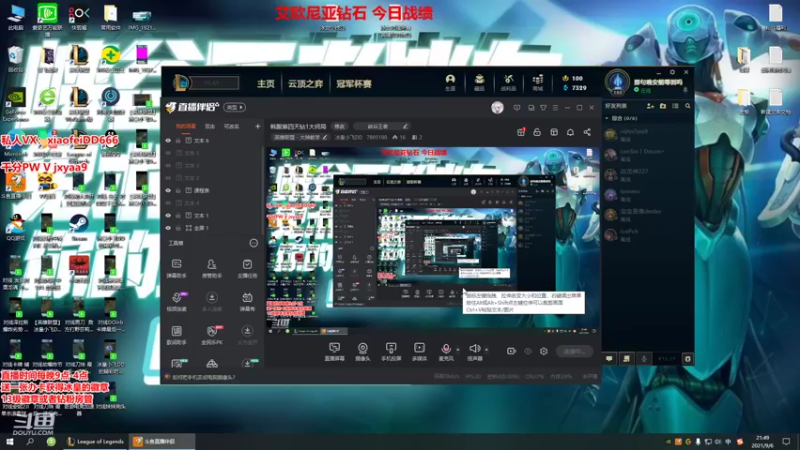Viewport: 800px width, 450px height.
Task: Click the 修改 button beside stream title
Action: [339, 126]
